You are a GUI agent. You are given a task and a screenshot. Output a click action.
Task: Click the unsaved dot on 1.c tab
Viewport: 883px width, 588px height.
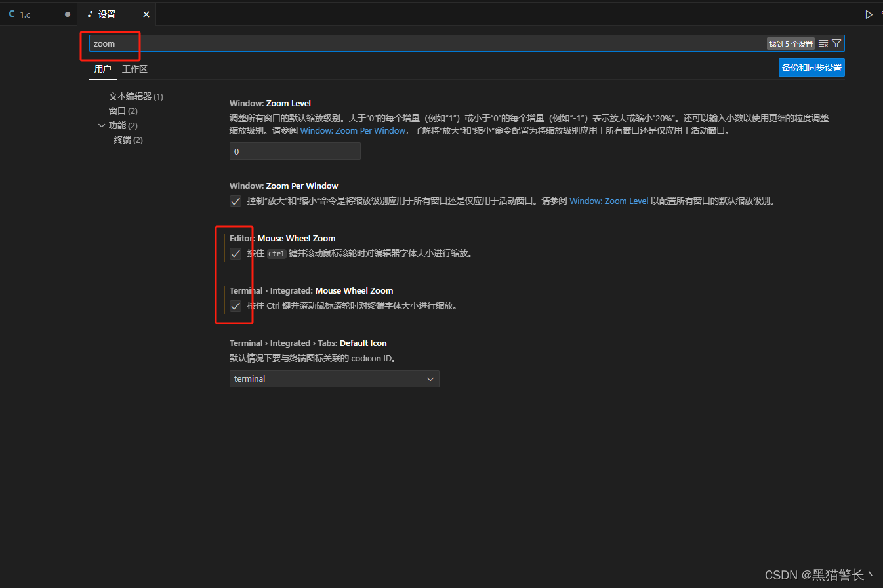pos(68,14)
